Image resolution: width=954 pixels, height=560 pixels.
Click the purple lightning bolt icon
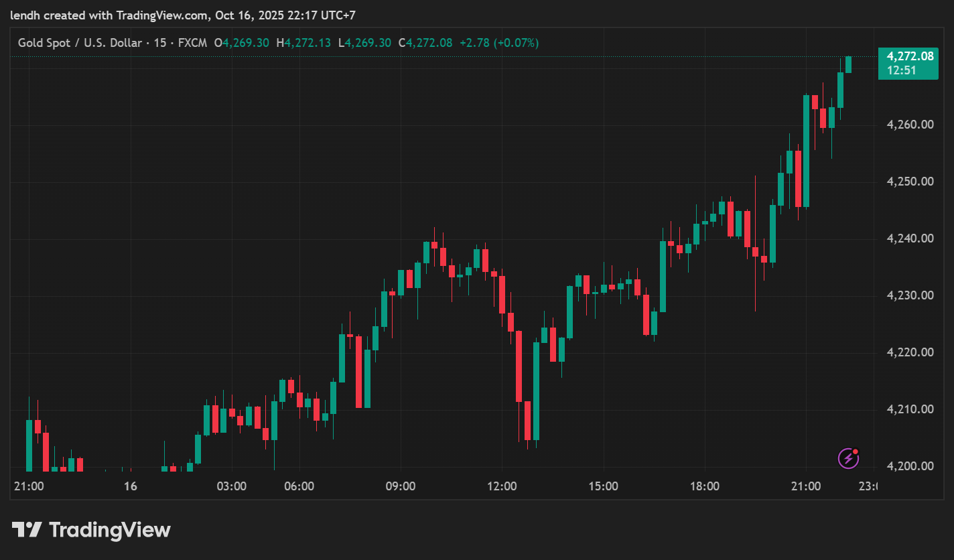click(x=848, y=458)
